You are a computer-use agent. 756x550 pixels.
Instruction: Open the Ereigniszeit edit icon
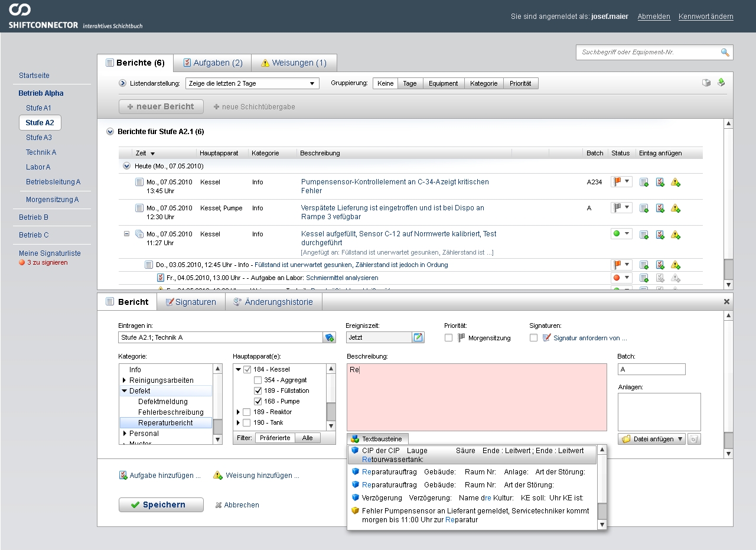418,337
